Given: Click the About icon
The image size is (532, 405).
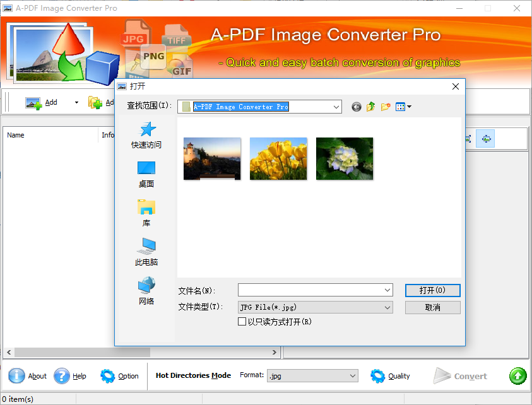Looking at the screenshot, I should 16,376.
